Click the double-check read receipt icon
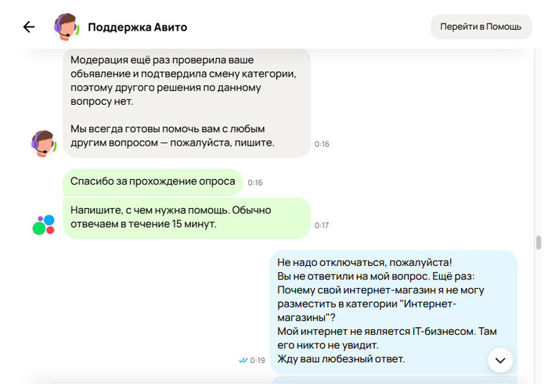 (243, 360)
